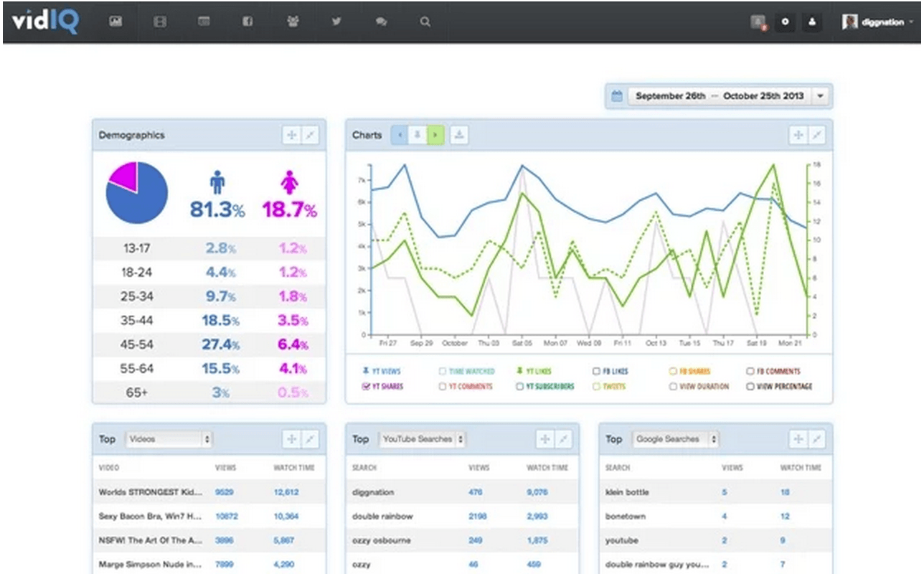Move the Demographics panel using its move icon
This screenshot has height=574, width=924.
coord(291,135)
